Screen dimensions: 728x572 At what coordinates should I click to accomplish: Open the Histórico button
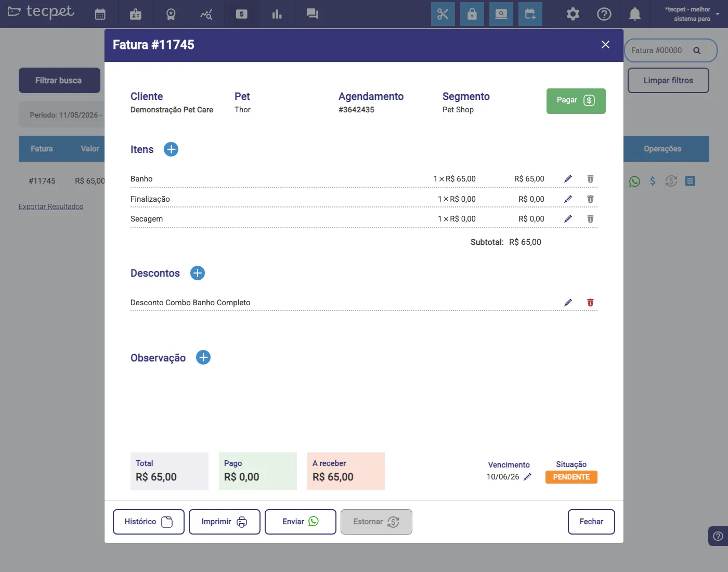(x=149, y=522)
